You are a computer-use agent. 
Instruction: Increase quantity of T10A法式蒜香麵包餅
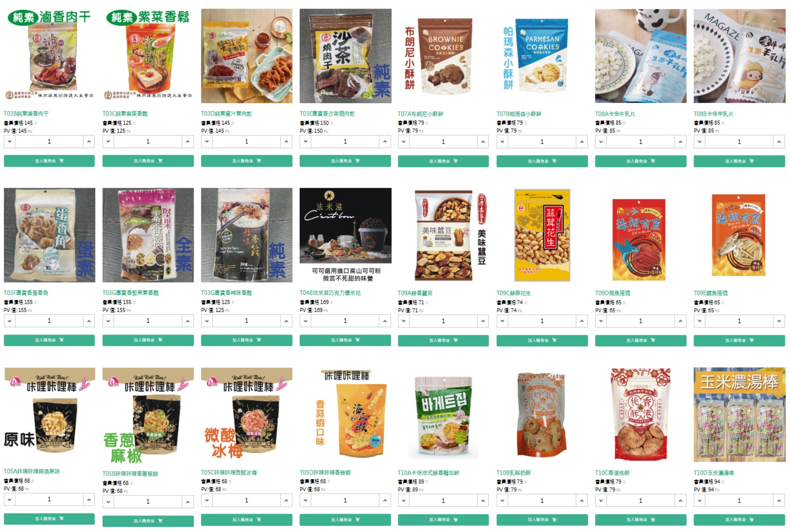point(483,501)
